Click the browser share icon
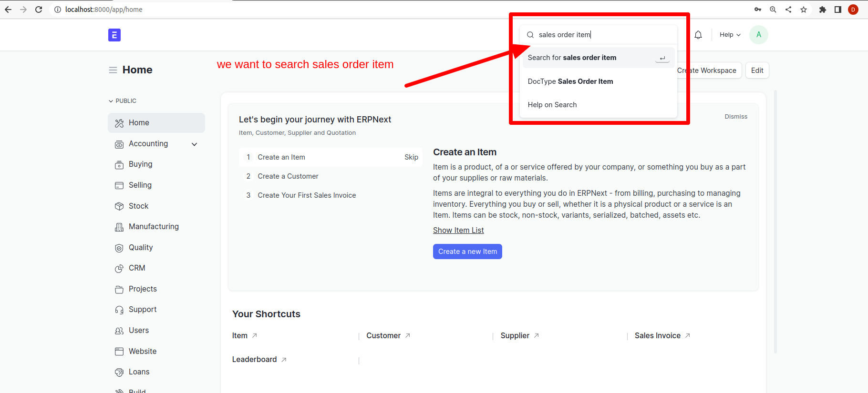Viewport: 868px width, 393px height. point(788,10)
